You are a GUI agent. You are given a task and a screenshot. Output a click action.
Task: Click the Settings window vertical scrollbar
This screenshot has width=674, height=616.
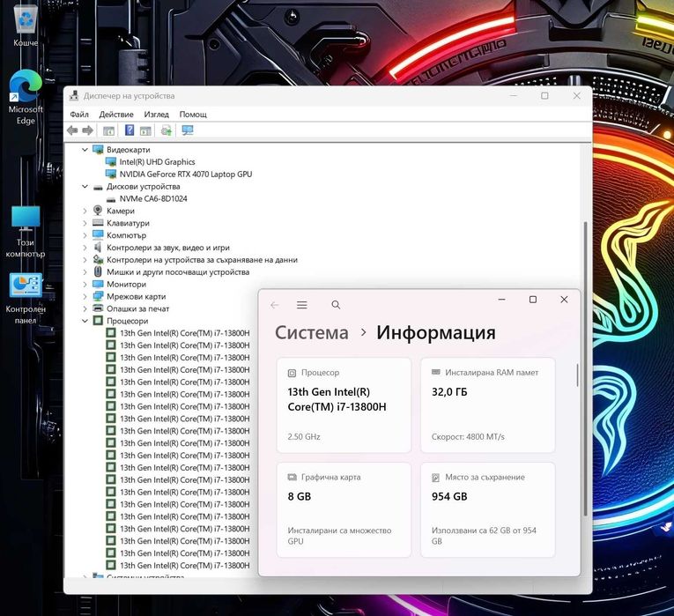(x=577, y=375)
